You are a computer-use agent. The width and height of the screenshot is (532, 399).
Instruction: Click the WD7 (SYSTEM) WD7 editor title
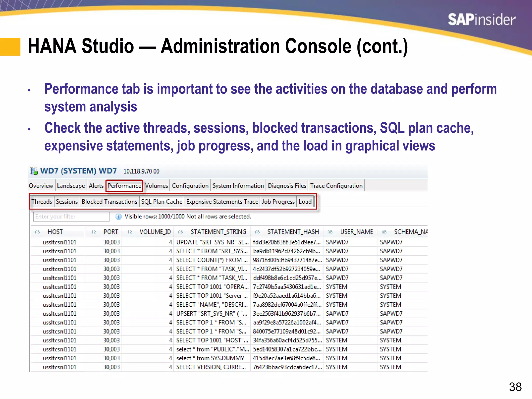(x=78, y=171)
